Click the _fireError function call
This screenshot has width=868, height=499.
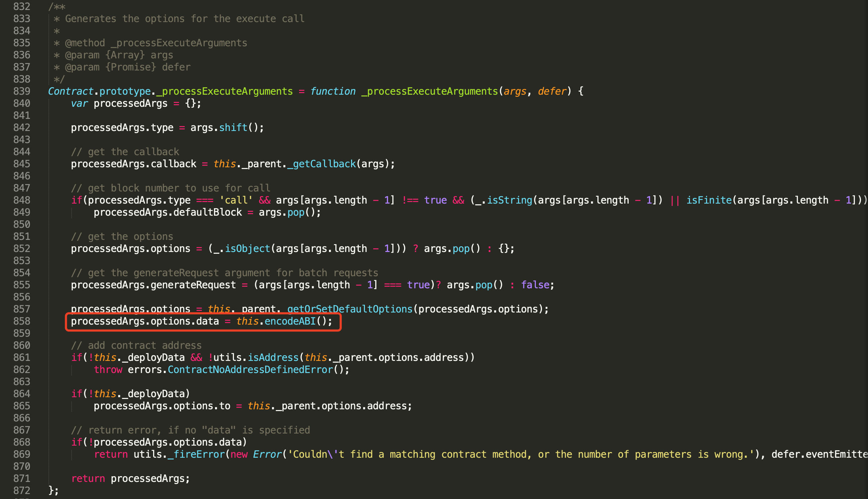coord(196,454)
